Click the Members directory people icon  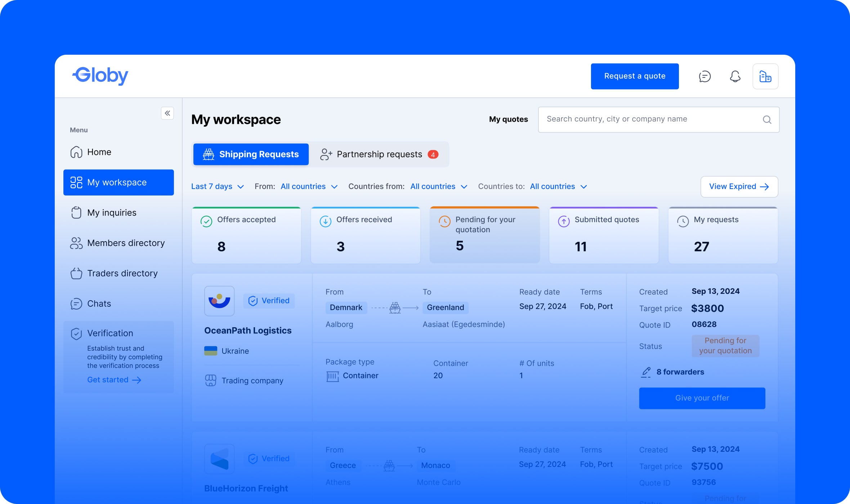coord(76,243)
